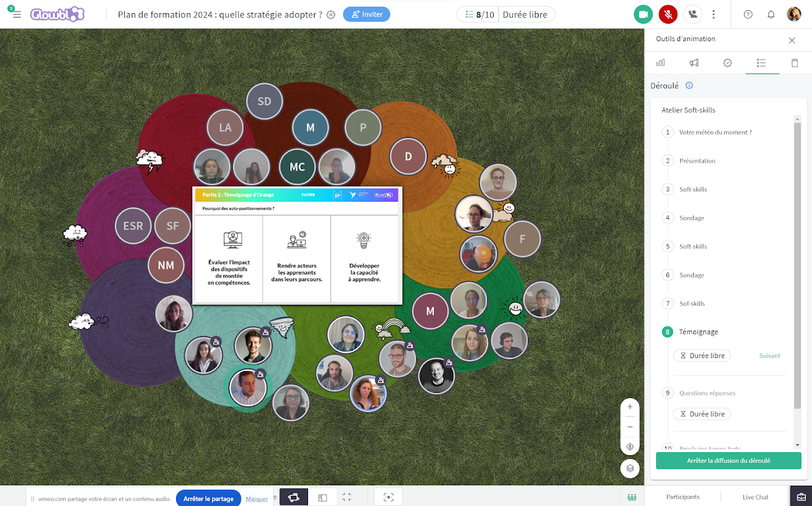The width and height of the screenshot is (812, 506).
Task: Open the hamburger menu next to Glowbl logo
Action: pos(16,14)
